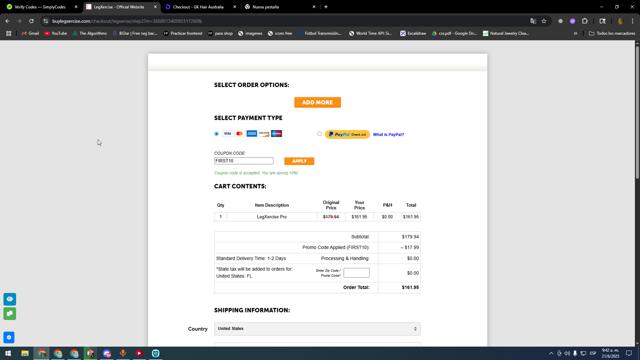Go back to the previous page

pyautogui.click(x=7, y=21)
